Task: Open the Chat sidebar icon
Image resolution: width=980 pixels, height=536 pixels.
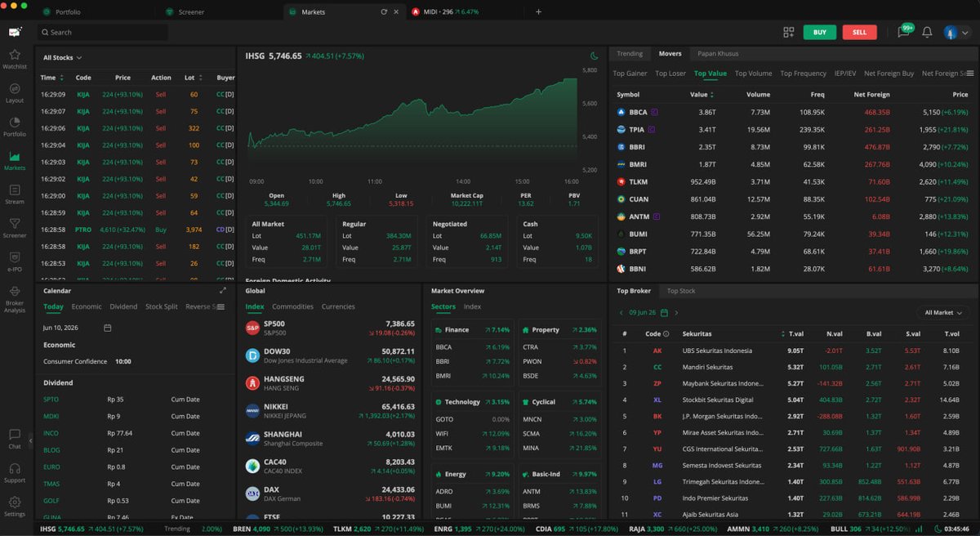Action: point(15,439)
